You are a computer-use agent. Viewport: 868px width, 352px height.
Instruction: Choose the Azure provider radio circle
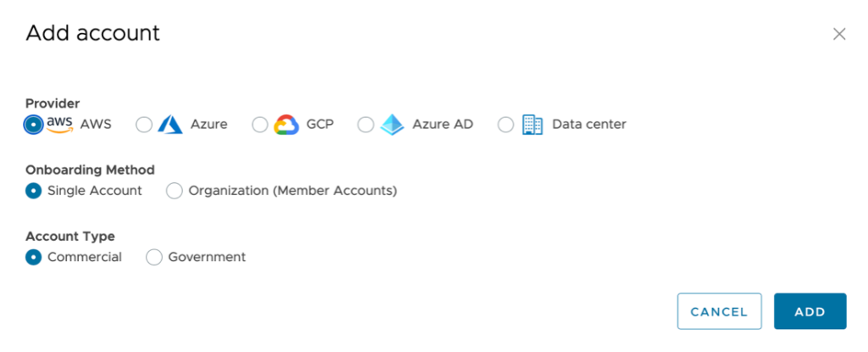pyautogui.click(x=144, y=125)
